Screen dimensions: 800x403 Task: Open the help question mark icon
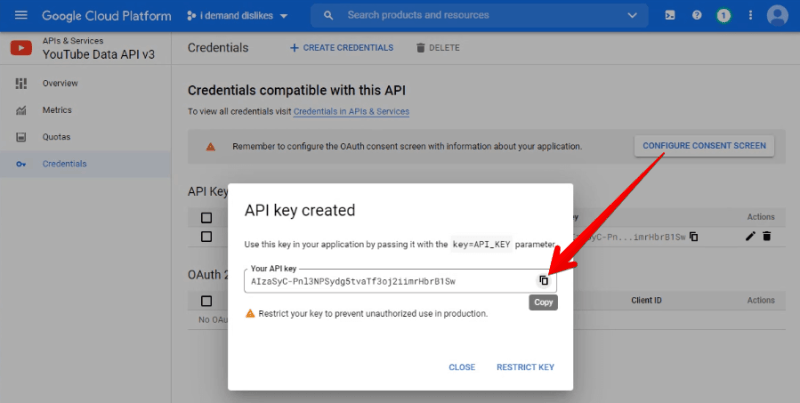[x=696, y=15]
